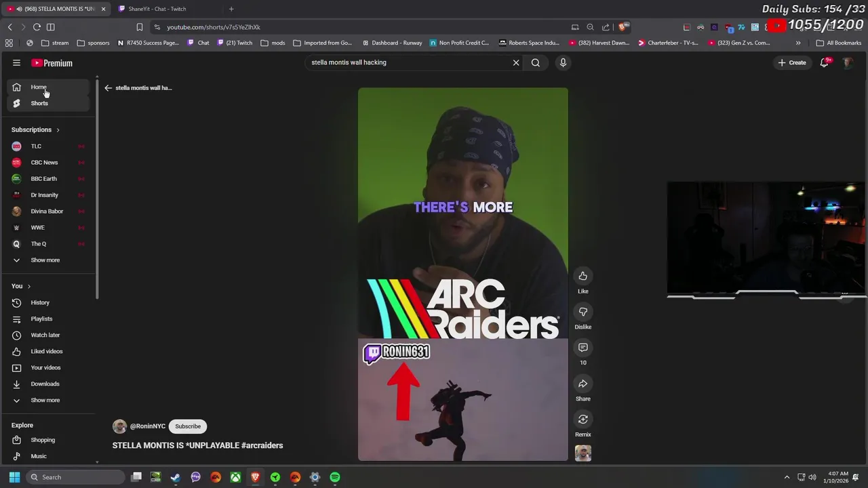The height and width of the screenshot is (488, 868).
Task: Share the short video
Action: 583,384
